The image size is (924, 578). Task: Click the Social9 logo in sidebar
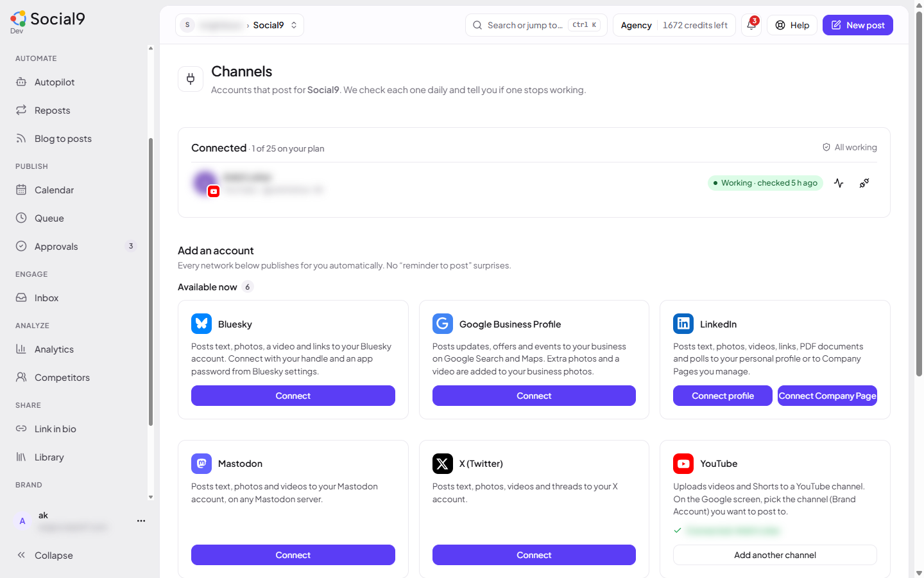[x=47, y=20]
